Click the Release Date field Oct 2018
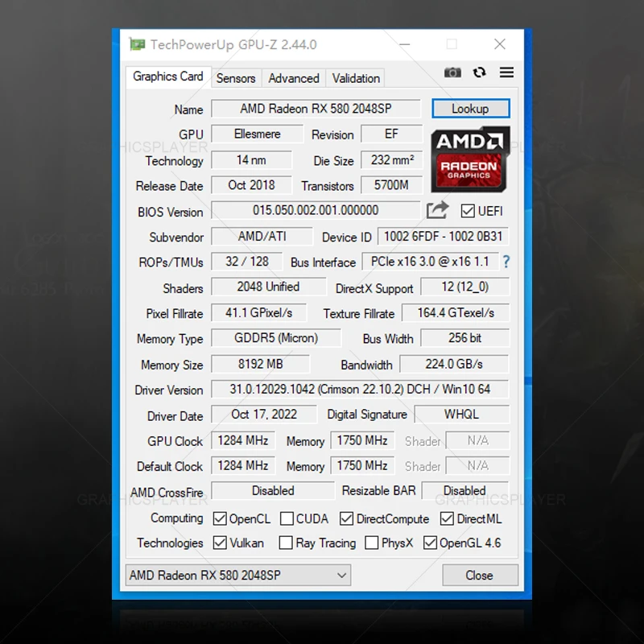This screenshot has width=644, height=644. tap(251, 185)
